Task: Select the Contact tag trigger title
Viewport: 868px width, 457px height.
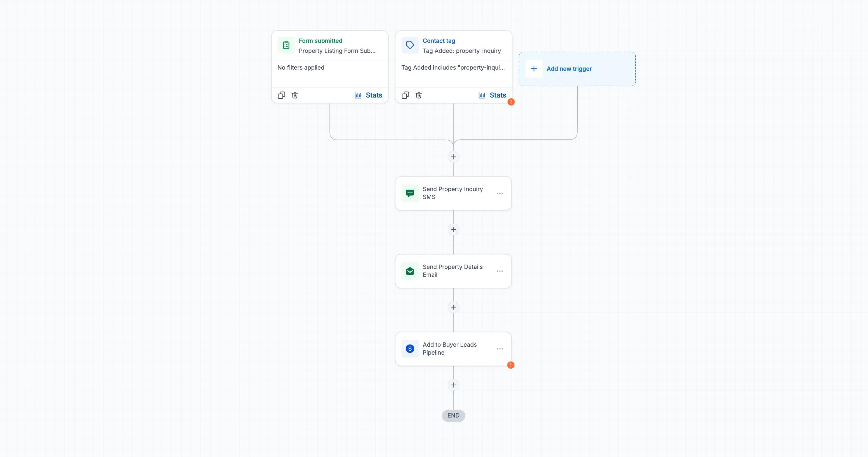Action: click(439, 41)
